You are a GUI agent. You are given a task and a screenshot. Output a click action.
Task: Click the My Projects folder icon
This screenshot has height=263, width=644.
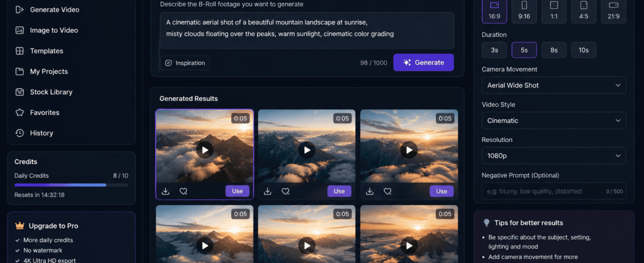(19, 71)
